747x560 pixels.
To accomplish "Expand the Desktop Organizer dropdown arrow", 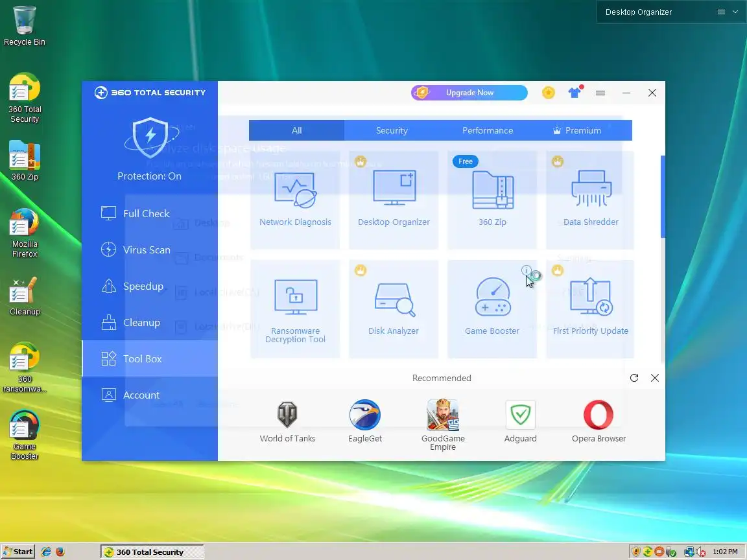I will [x=735, y=12].
